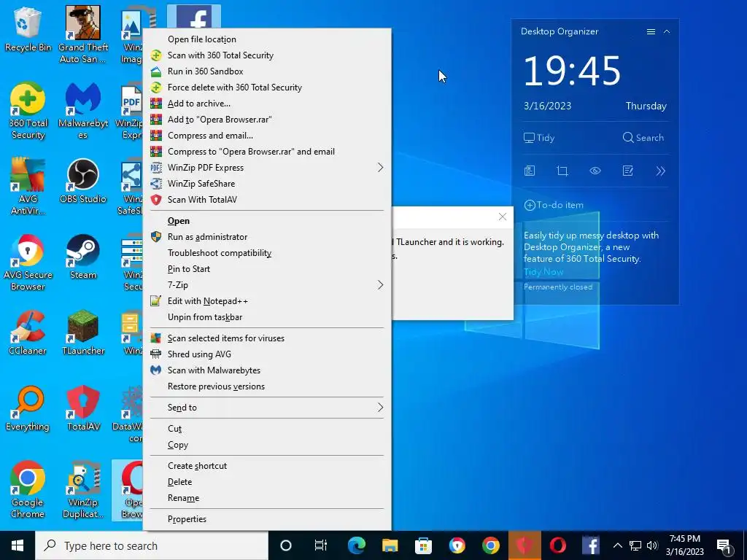Click the Cortana circle icon

(286, 545)
